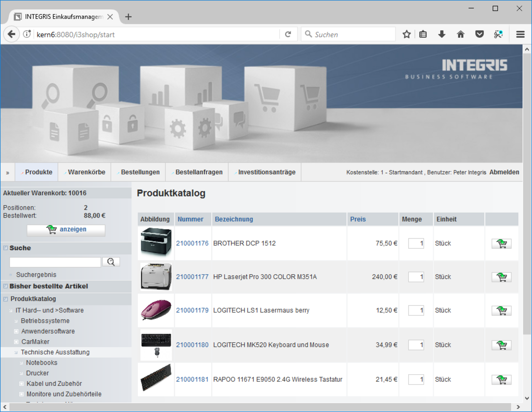Expand Monitore und Zubehörteile category
This screenshot has height=412, width=532.
point(22,394)
